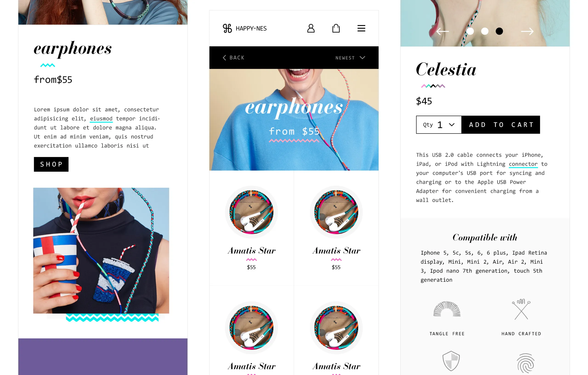Screen dimensions: 588x375
Task: Click the fingerprint feature icon
Action: point(526,363)
